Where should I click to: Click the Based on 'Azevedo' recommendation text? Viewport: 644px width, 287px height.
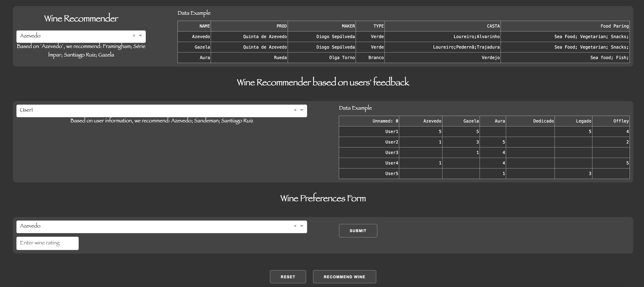[81, 51]
